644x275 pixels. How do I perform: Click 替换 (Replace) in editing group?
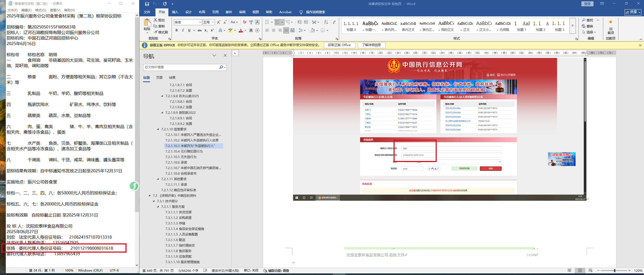587,26
